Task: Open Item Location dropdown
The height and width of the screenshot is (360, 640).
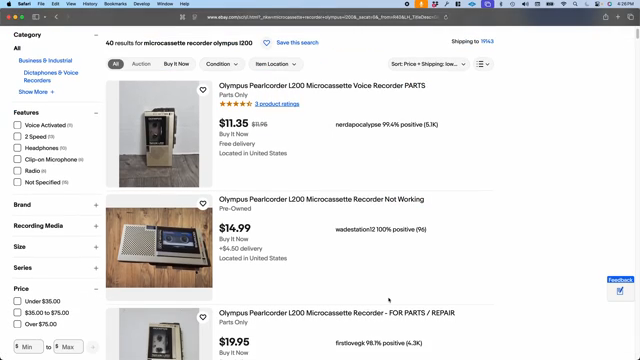Action: [276, 64]
